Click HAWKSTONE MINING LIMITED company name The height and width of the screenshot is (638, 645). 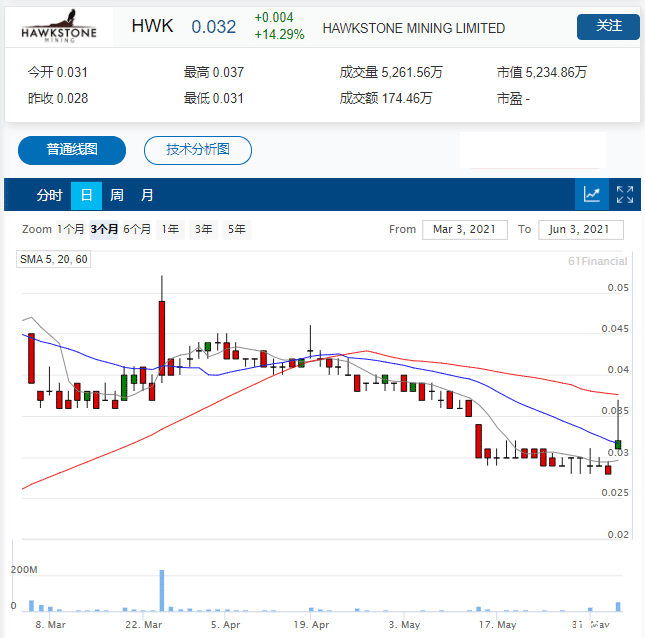tap(413, 28)
